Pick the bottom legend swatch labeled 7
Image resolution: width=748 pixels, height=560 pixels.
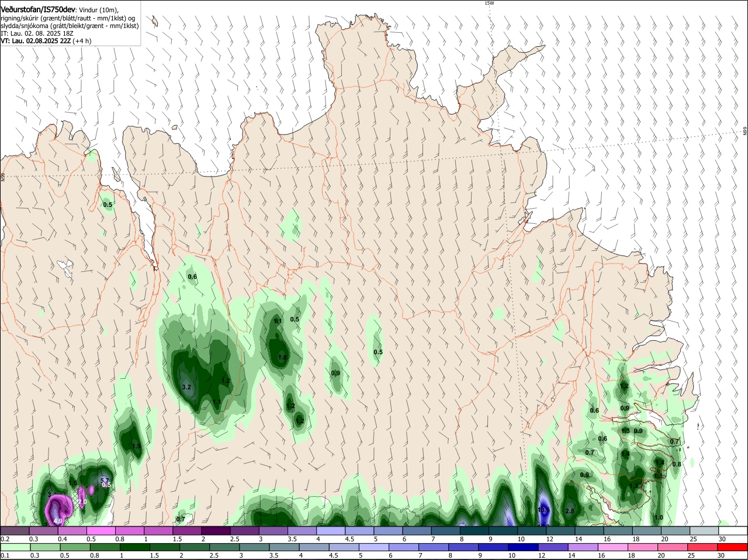coord(434,547)
